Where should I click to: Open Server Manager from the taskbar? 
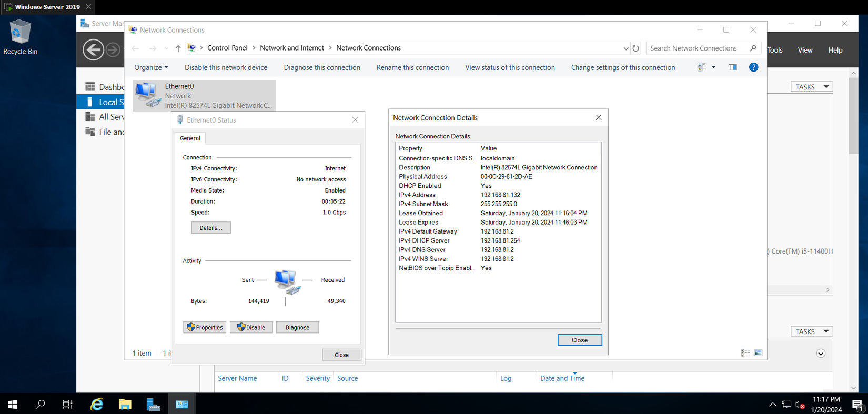(x=154, y=404)
